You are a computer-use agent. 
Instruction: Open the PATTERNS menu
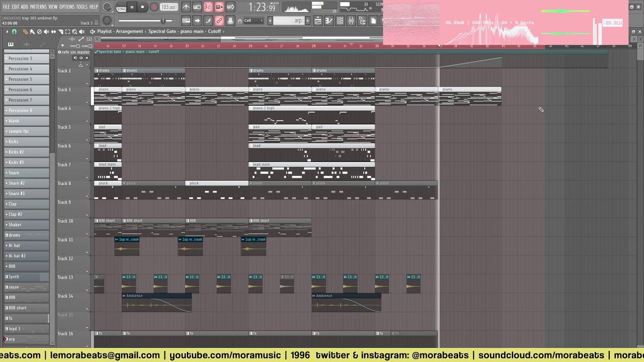38,7
